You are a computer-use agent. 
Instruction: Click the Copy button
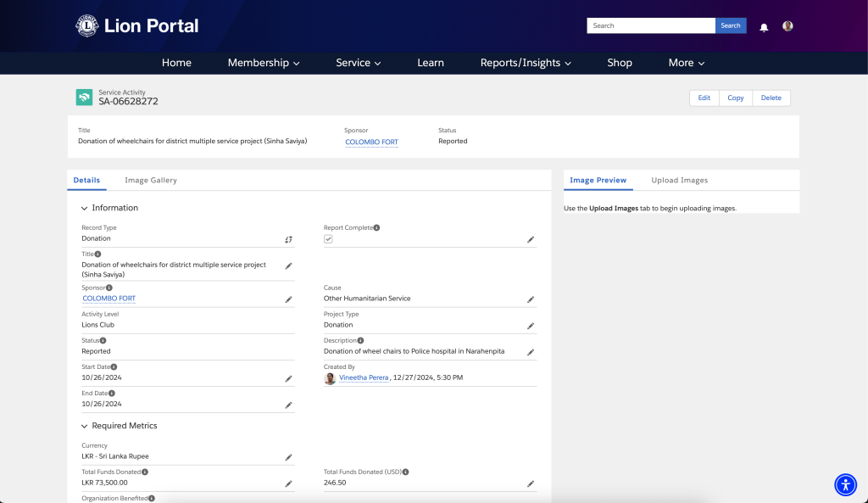tap(736, 98)
